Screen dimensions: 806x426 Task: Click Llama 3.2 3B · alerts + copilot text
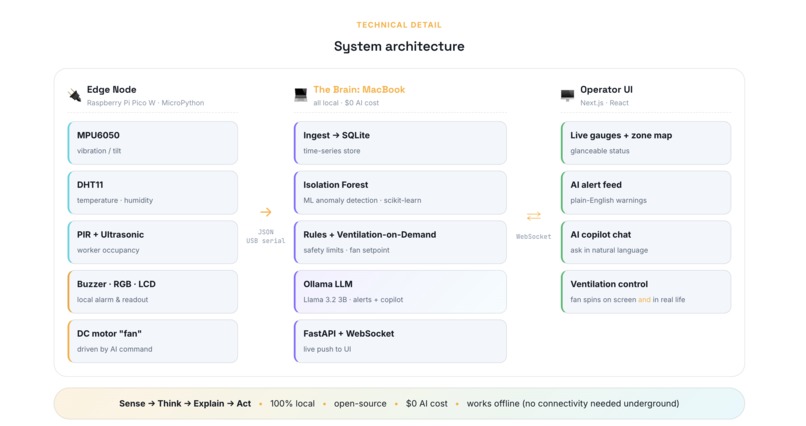click(x=353, y=300)
